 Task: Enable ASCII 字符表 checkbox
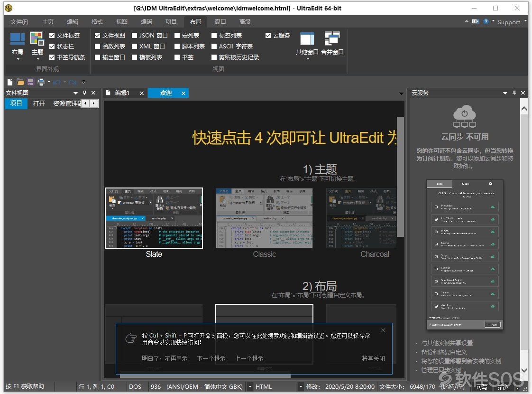coord(214,46)
